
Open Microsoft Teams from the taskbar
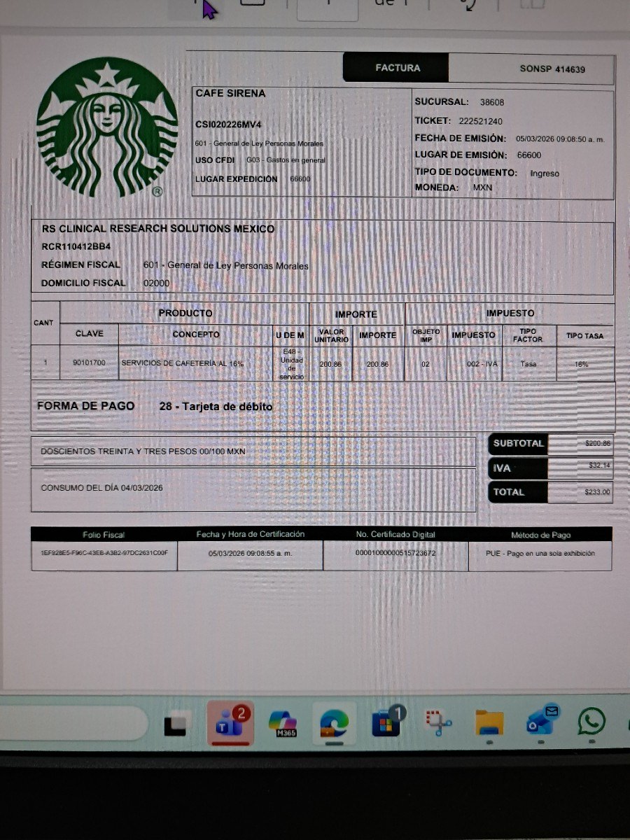pyautogui.click(x=230, y=724)
